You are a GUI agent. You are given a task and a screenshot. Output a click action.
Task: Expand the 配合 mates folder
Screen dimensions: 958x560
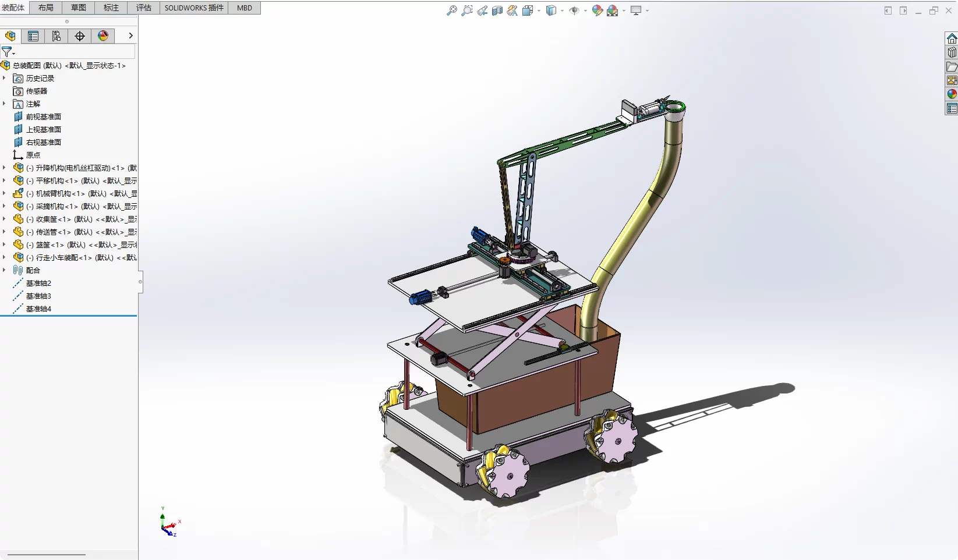pos(4,270)
